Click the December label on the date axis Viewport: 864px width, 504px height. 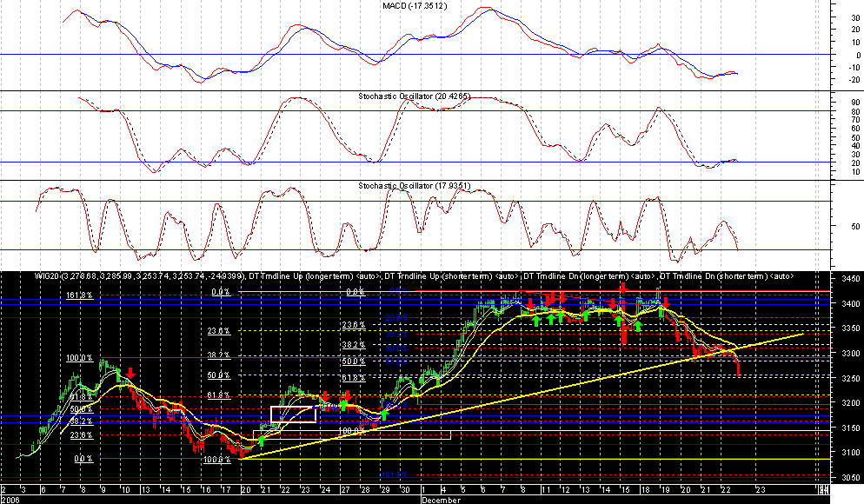click(440, 501)
